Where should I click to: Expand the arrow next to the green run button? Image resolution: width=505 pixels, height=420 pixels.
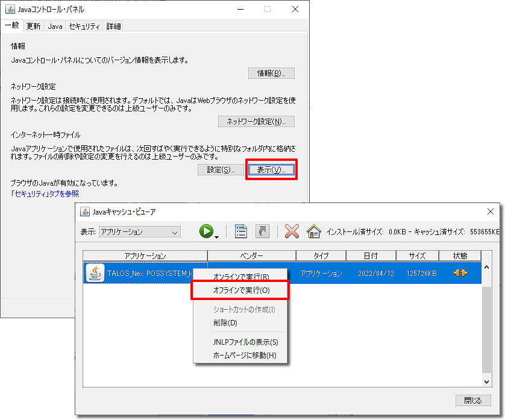pos(218,236)
